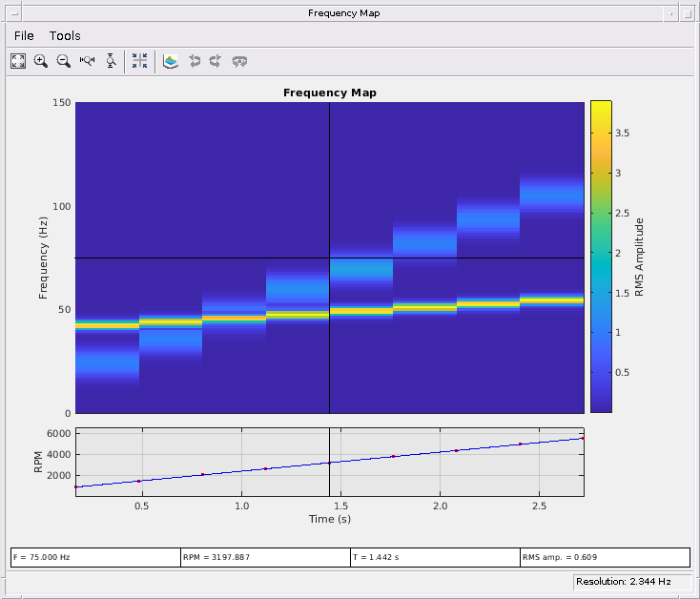The image size is (700, 599).
Task: Click the T = 1.442 s status field
Action: tap(434, 557)
